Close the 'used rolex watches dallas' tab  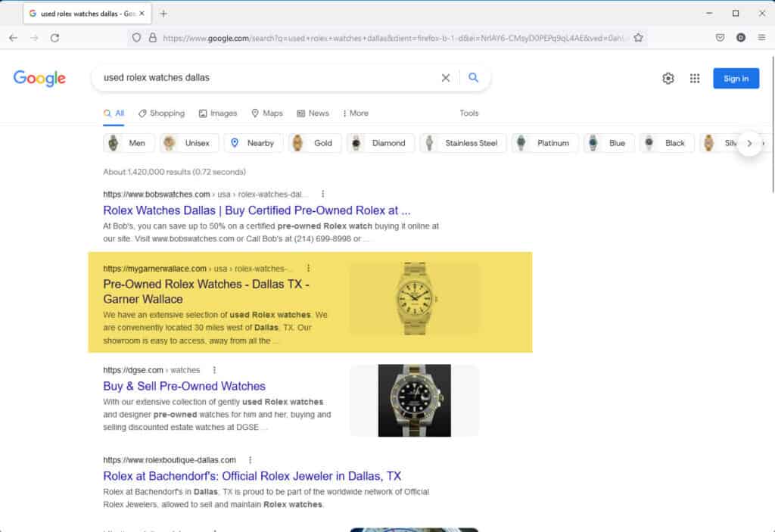tap(142, 14)
